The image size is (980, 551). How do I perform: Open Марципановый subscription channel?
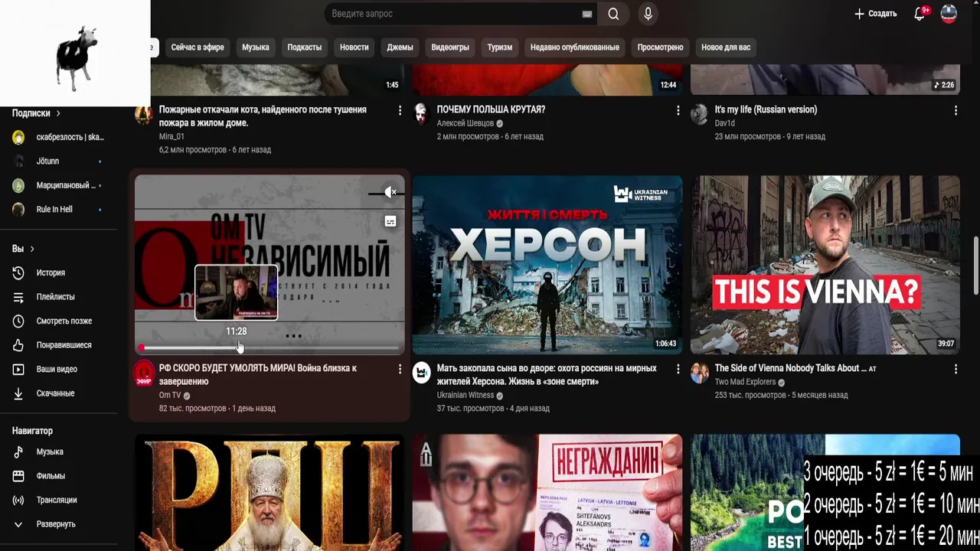click(59, 185)
